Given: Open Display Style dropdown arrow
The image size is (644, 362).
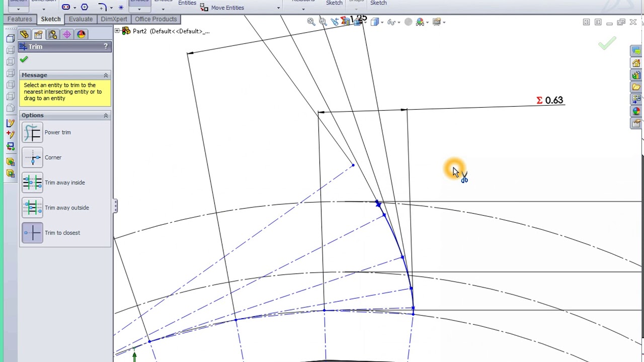Looking at the screenshot, I should click(382, 22).
